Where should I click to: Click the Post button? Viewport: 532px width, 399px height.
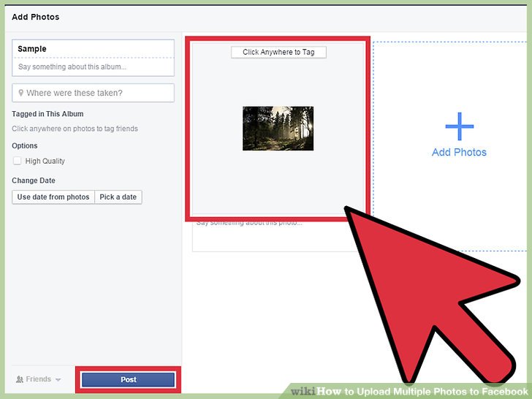[x=129, y=380]
